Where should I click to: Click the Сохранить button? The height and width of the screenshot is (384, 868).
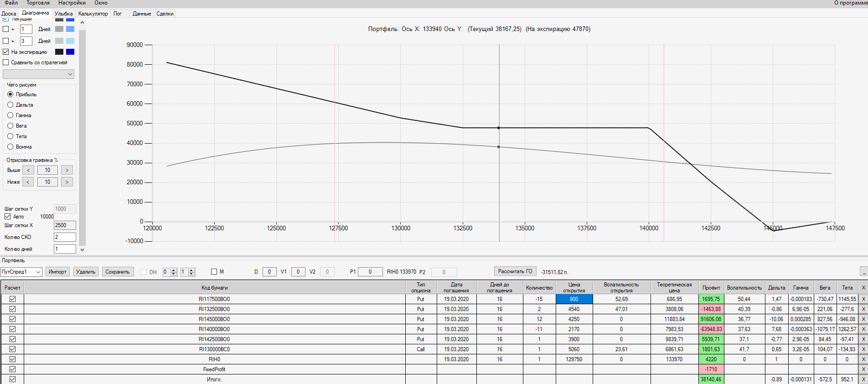point(118,272)
